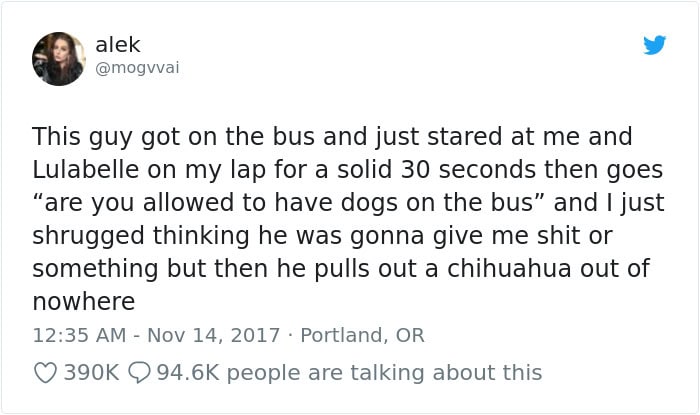The height and width of the screenshot is (415, 700).
Task: Click the display name "alek"
Action: click(118, 45)
